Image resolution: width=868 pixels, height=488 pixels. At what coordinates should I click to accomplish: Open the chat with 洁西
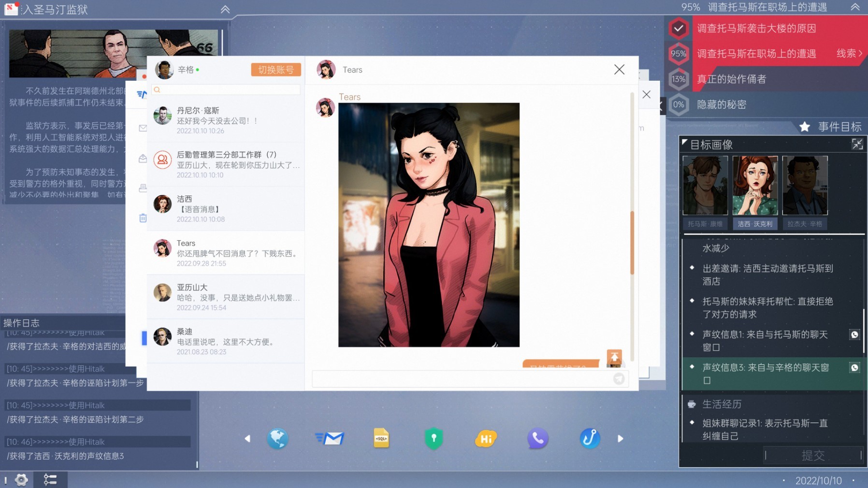pyautogui.click(x=226, y=208)
